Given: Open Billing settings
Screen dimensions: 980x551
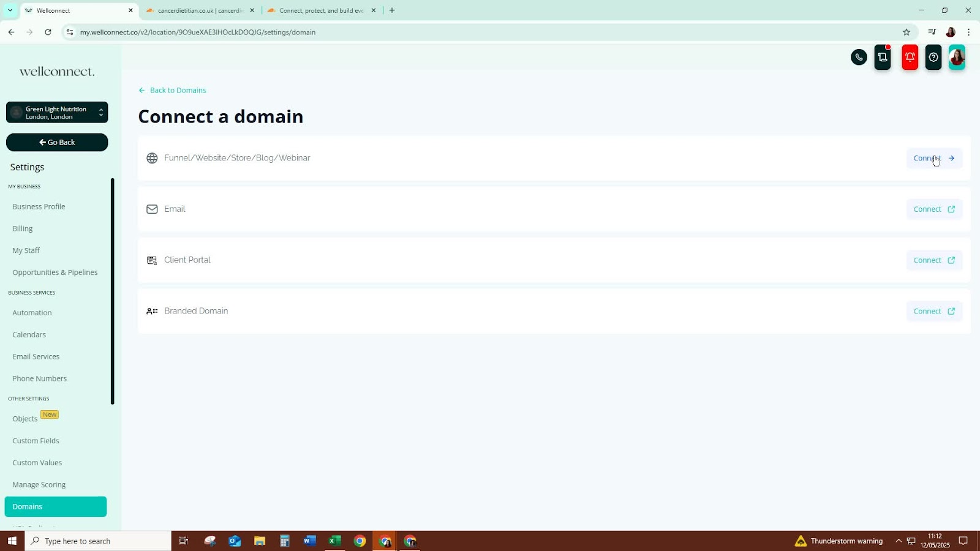Looking at the screenshot, I should click(x=23, y=229).
